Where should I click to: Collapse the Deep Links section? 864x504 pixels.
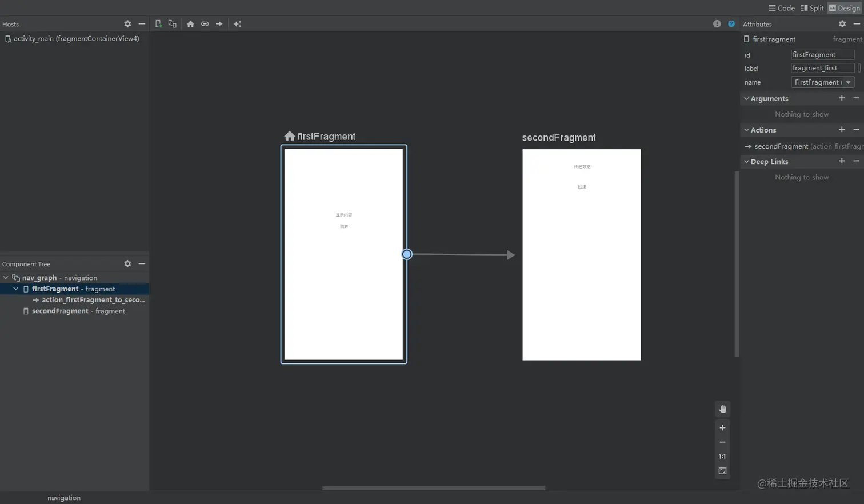click(746, 161)
